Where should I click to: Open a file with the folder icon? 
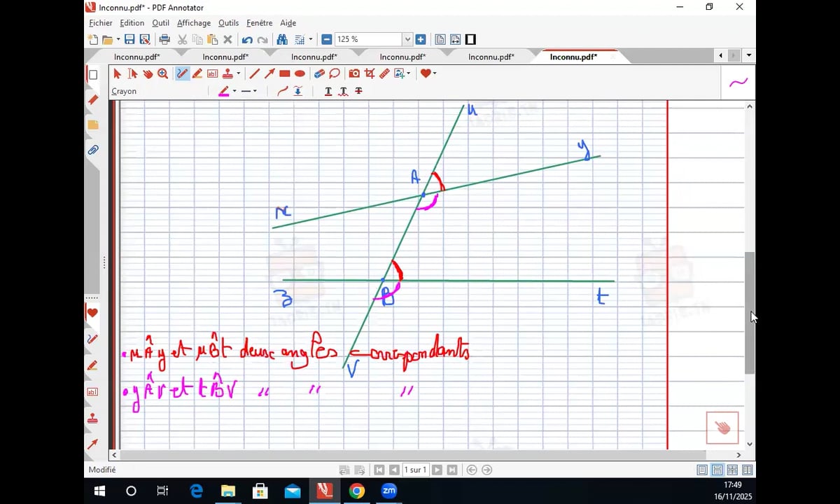[108, 40]
